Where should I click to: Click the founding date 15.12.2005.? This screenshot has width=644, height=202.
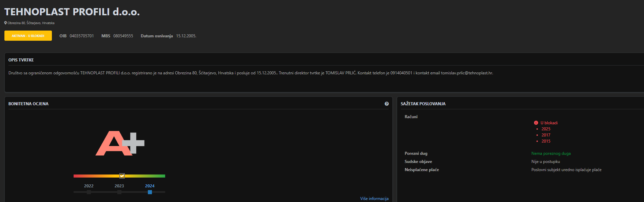click(x=186, y=36)
